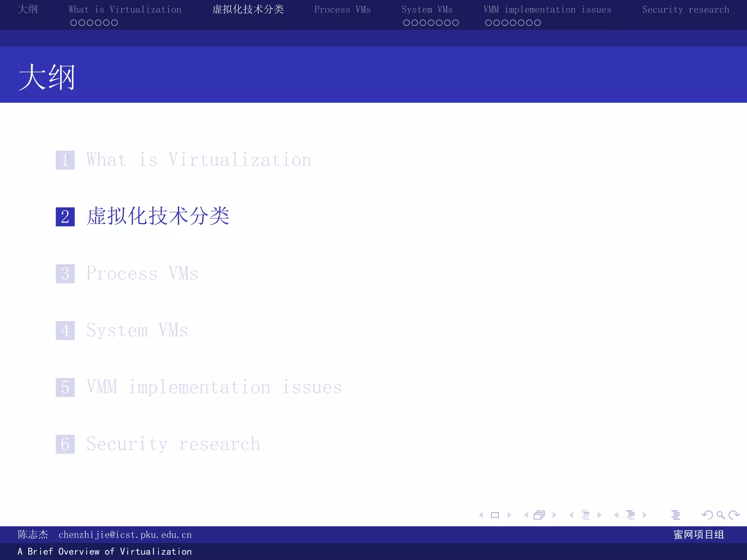Select first slide circle under System VMs
The image size is (747, 560).
[x=406, y=23]
